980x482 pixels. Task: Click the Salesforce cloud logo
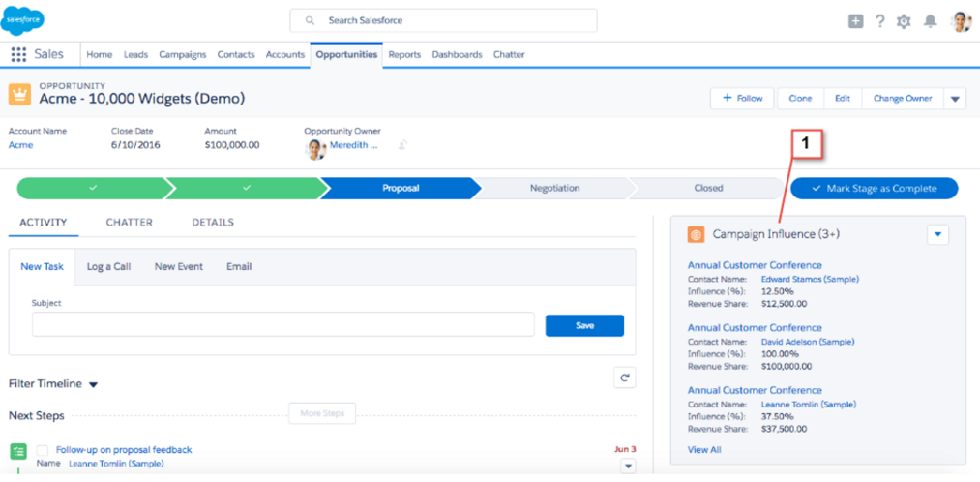22,20
